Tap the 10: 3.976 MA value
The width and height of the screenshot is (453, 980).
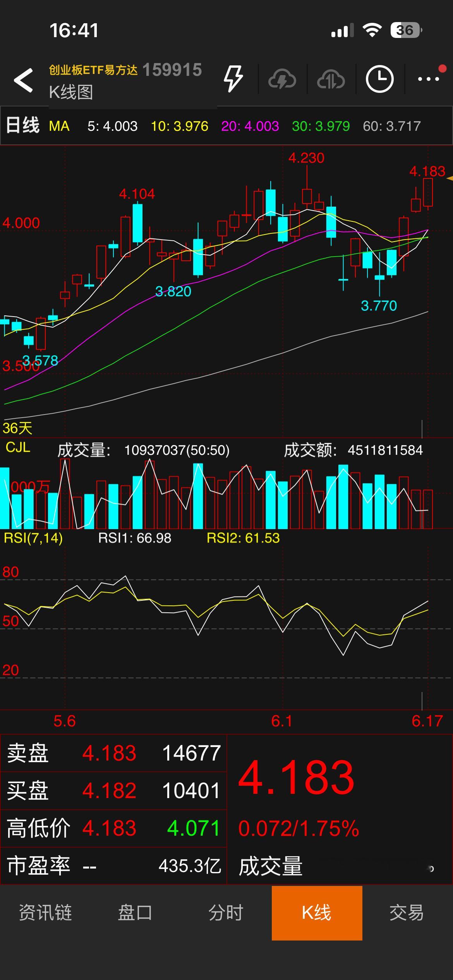pos(179,126)
